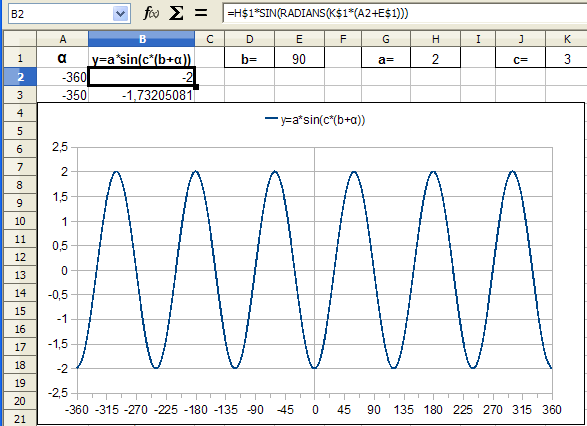Click cell A3 with value -350
This screenshot has width=587, height=426.
pos(63,95)
